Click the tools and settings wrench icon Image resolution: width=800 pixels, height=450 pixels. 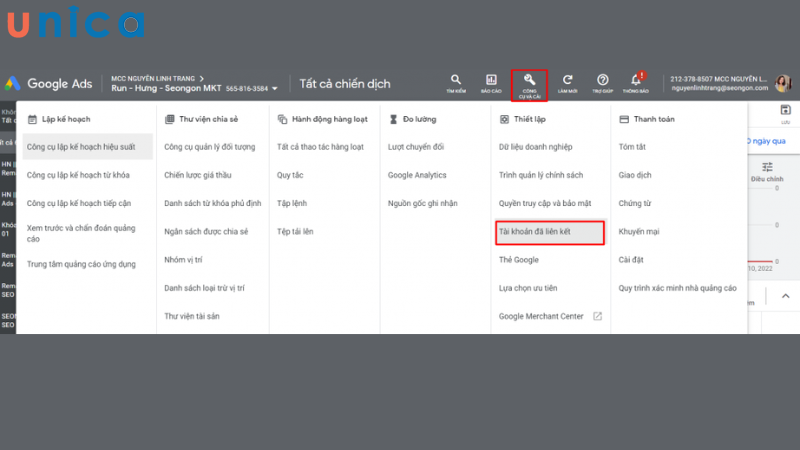(529, 80)
